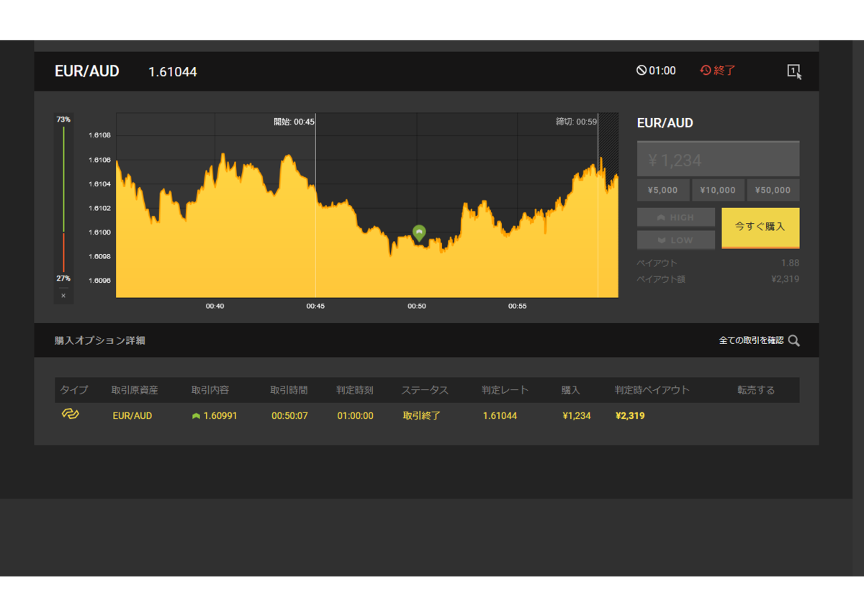This screenshot has height=616, width=864.
Task: Select the LOW option button
Action: 676,240
